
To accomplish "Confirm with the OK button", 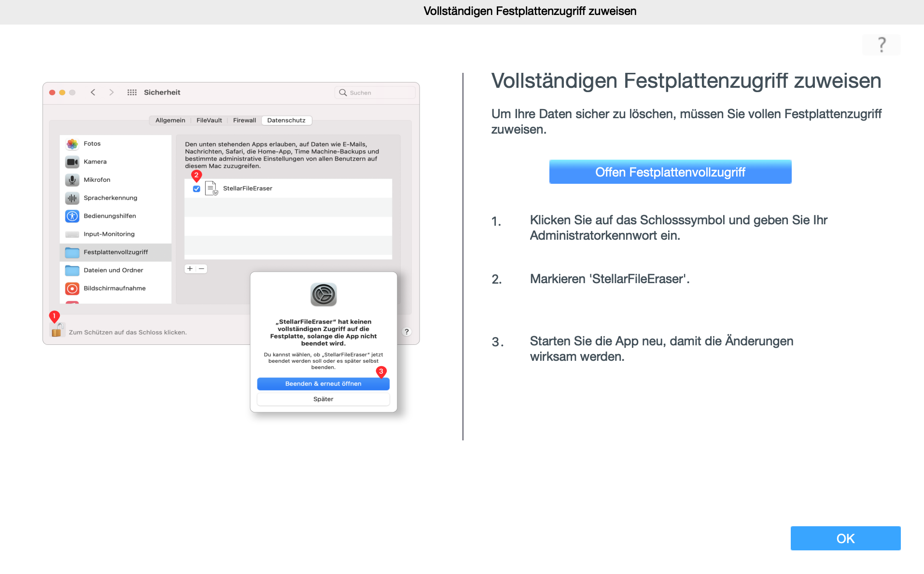I will click(845, 538).
